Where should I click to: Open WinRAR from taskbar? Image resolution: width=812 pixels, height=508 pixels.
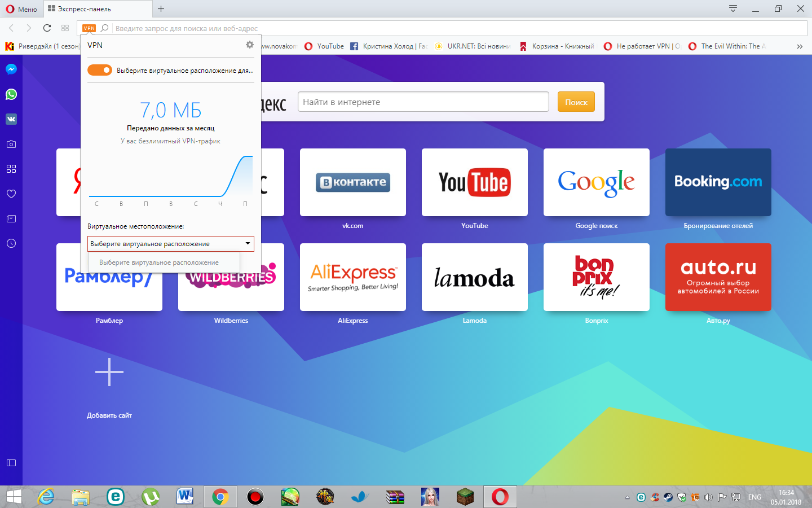coord(395,497)
